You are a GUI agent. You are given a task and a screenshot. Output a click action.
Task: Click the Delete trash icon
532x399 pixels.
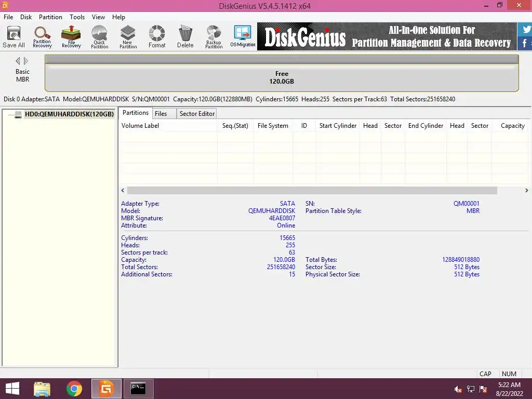coord(185,37)
